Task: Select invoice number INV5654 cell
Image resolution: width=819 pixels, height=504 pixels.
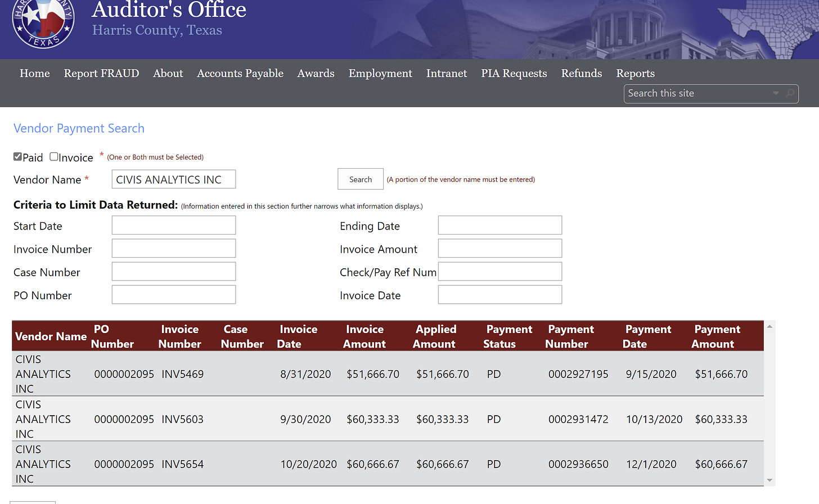Action: pyautogui.click(x=183, y=464)
